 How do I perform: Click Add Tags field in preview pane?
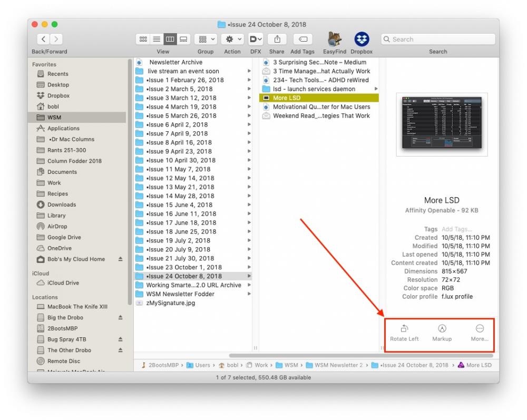tap(456, 229)
